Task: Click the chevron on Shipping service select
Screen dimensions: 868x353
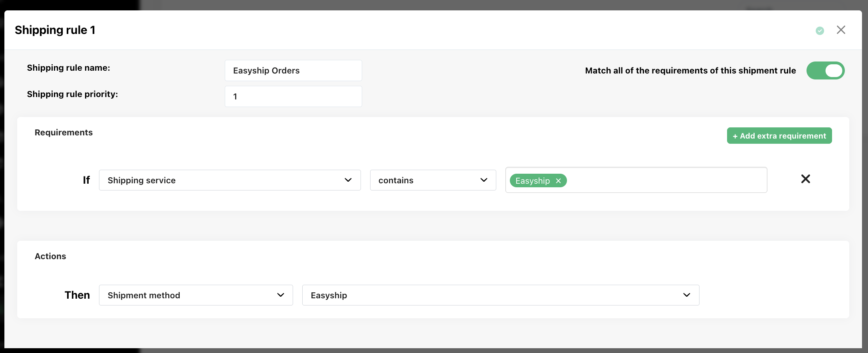Action: click(x=348, y=180)
